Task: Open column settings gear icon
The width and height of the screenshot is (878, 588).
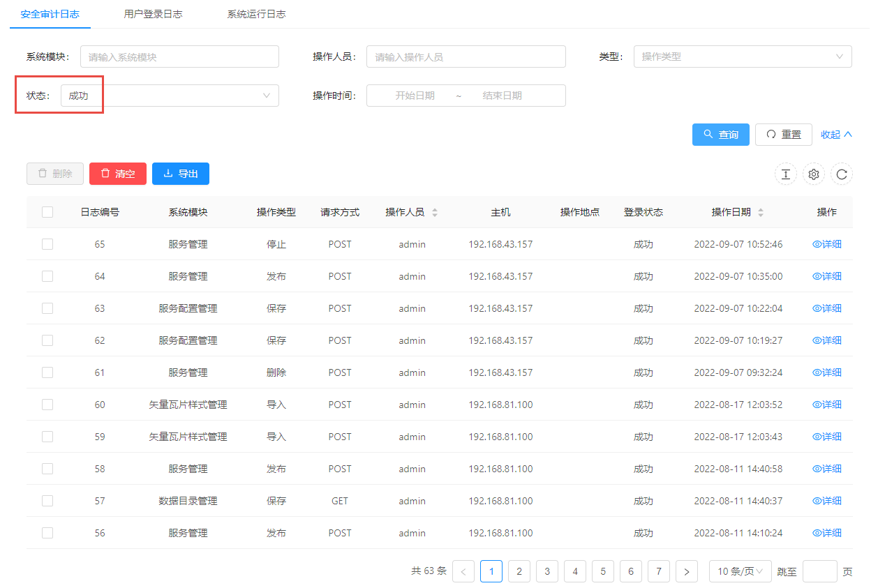Action: 813,174
